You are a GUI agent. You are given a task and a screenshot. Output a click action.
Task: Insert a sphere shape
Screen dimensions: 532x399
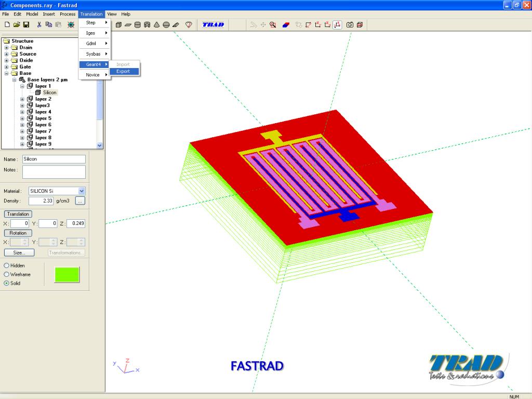point(166,24)
